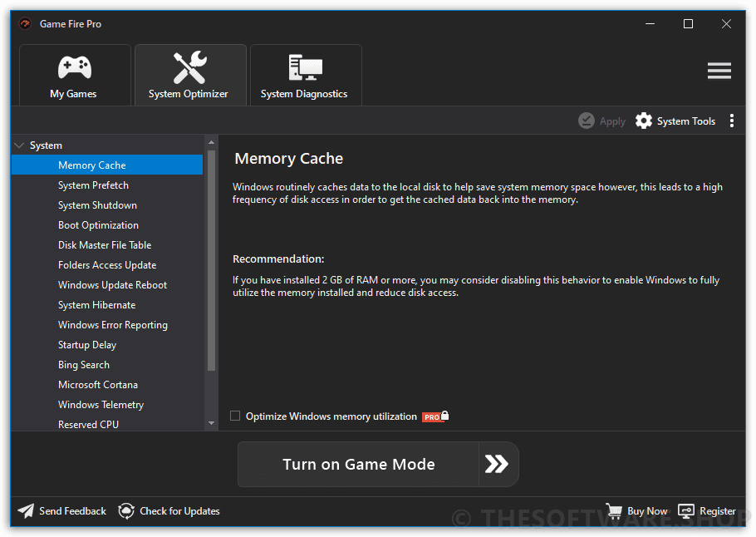Select Bing Search item
This screenshot has height=537, width=756.
(107, 365)
